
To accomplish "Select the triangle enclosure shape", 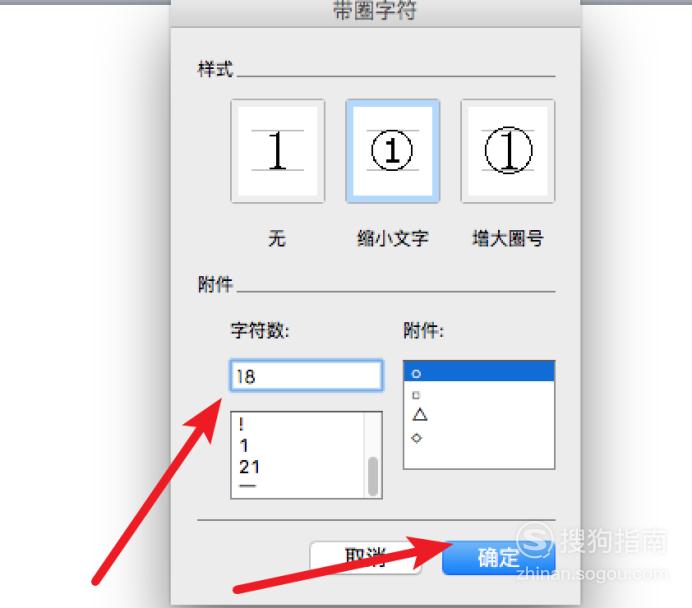I will tap(479, 415).
